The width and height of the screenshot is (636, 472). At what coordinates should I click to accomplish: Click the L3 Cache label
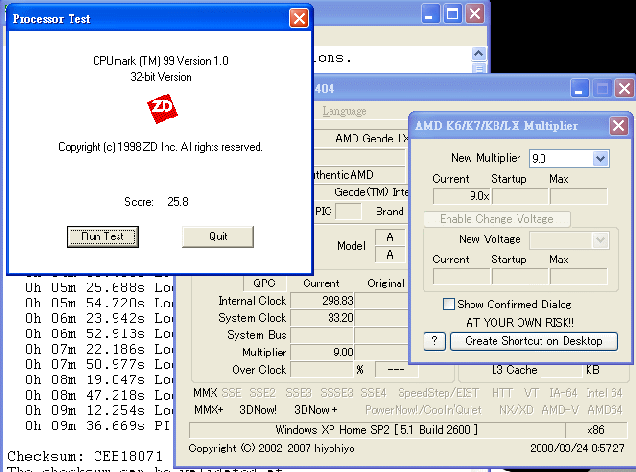coord(514,370)
